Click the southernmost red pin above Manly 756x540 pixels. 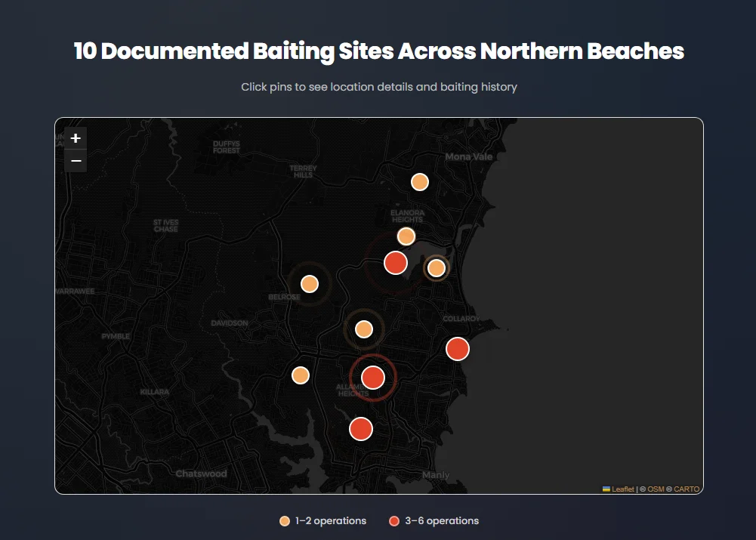361,429
